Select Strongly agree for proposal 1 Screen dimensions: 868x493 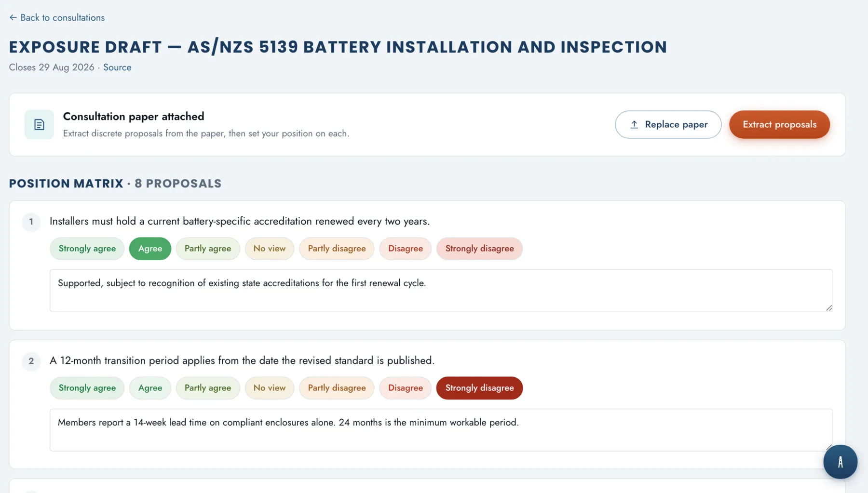[87, 249]
